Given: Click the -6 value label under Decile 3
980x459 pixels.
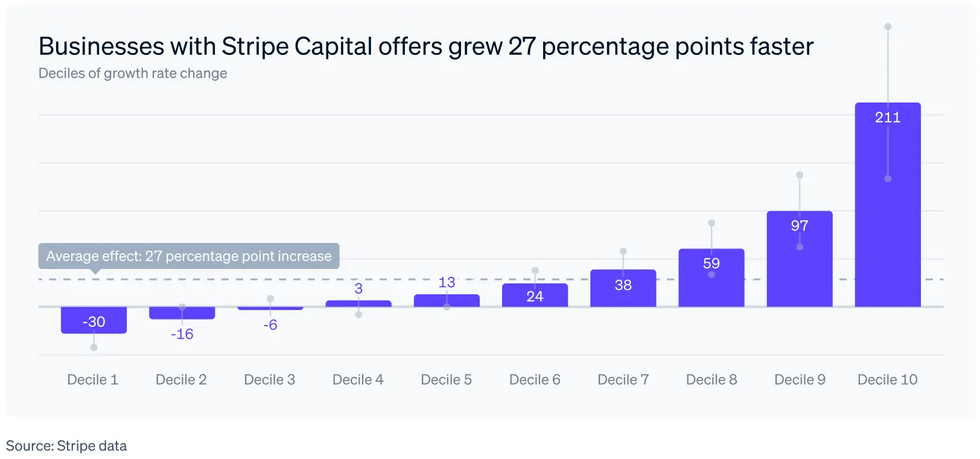Looking at the screenshot, I should click(x=270, y=325).
